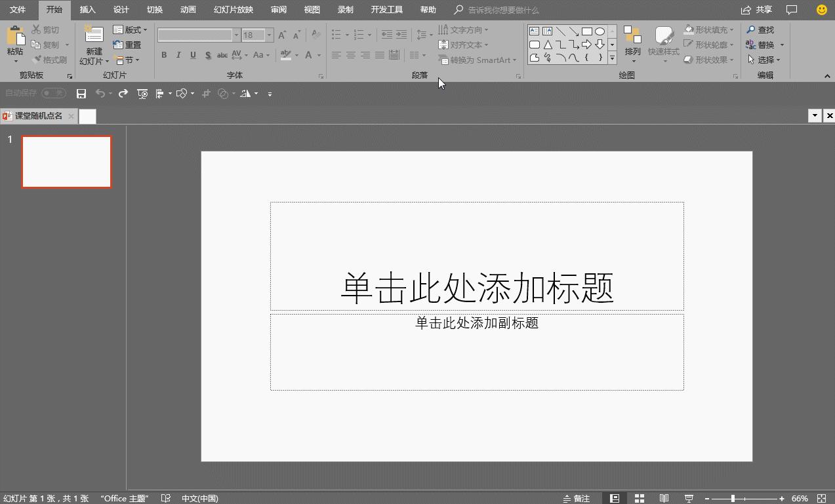Open the 幻灯片放映 (Slide Show) tab
This screenshot has width=835, height=504.
(x=232, y=10)
